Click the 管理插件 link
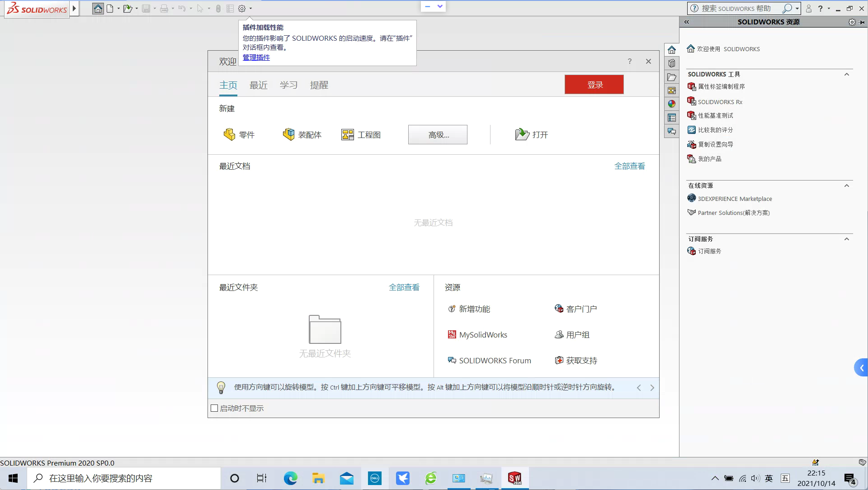The width and height of the screenshot is (868, 490). pos(256,57)
